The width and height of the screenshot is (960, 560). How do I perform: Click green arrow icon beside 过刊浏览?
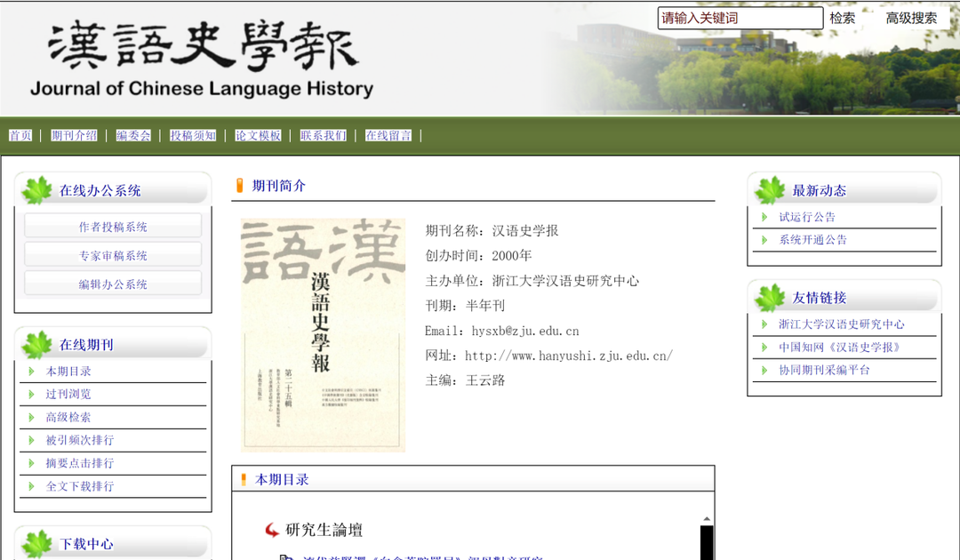[31, 394]
